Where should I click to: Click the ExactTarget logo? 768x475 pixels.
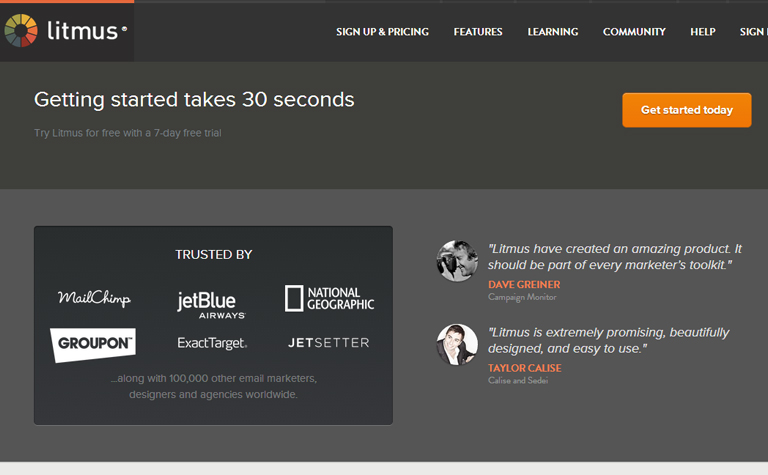click(x=212, y=343)
